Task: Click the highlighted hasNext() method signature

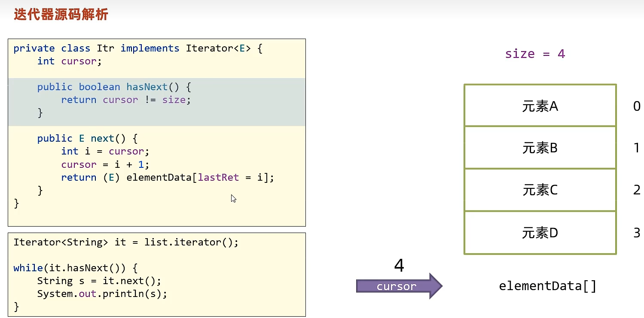Action: 114,87
